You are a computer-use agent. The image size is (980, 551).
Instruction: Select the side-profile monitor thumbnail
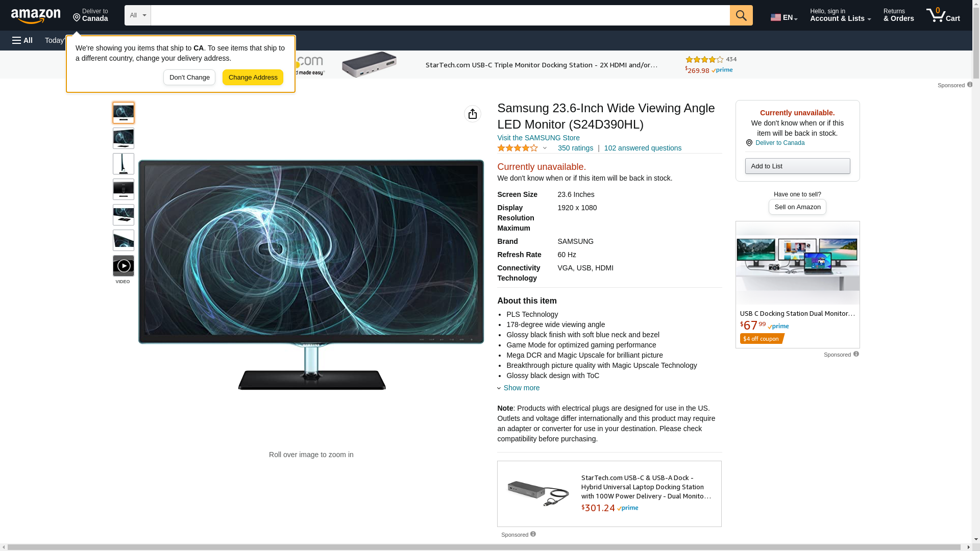click(x=124, y=164)
